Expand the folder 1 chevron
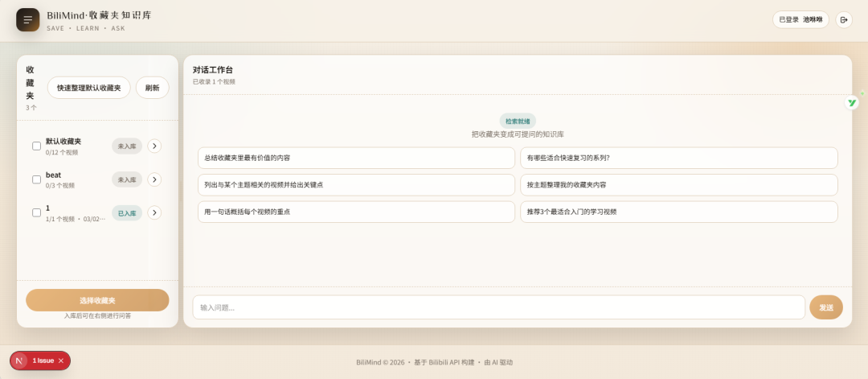Screen dimensions: 868x379 tap(154, 212)
